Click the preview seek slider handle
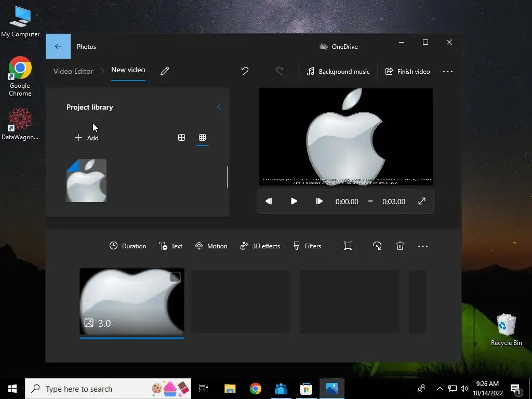Screen dimensions: 532x399 coord(370,201)
